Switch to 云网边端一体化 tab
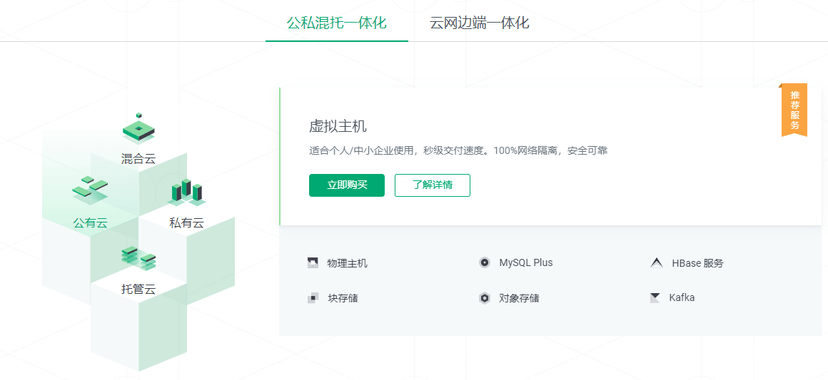The height and width of the screenshot is (380, 828). [x=479, y=23]
